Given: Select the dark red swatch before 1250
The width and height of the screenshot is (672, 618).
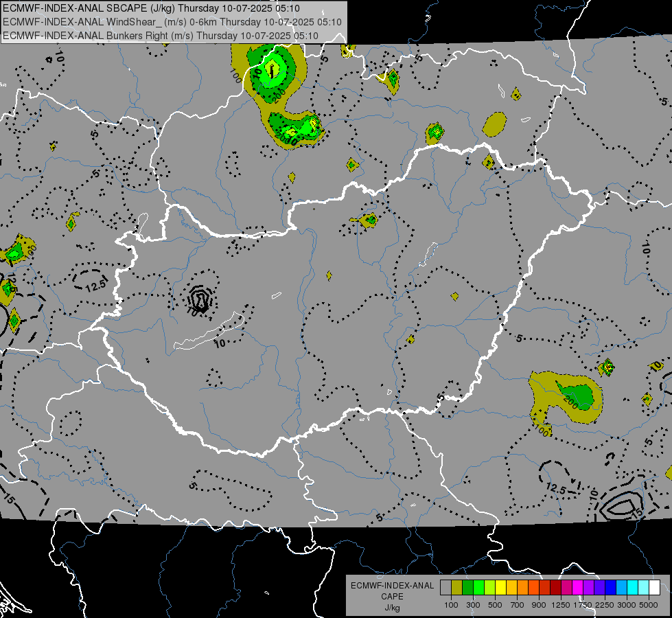Looking at the screenshot, I should (555, 588).
